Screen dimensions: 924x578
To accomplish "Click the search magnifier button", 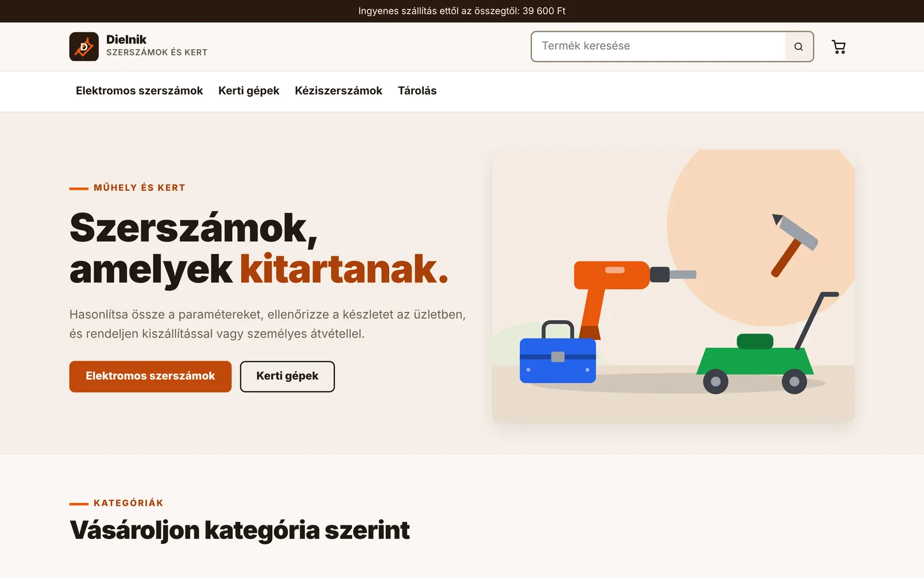I will [x=799, y=47].
